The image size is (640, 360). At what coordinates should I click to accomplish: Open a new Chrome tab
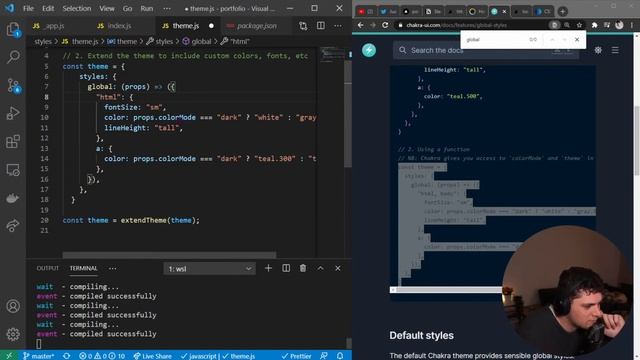pyautogui.click(x=562, y=11)
